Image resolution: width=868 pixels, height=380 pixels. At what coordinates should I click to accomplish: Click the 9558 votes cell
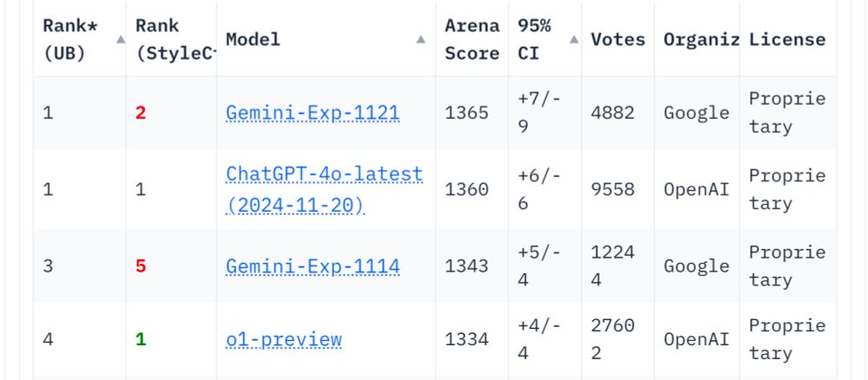tap(613, 189)
